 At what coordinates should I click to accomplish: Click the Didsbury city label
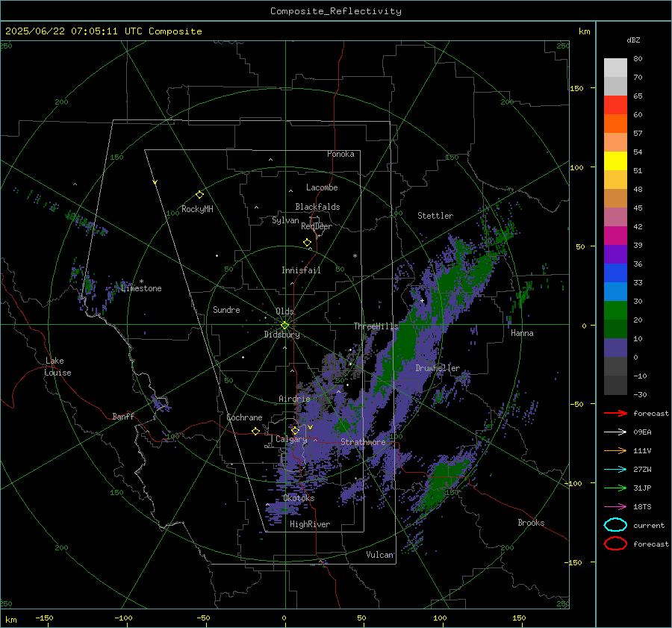(x=282, y=335)
